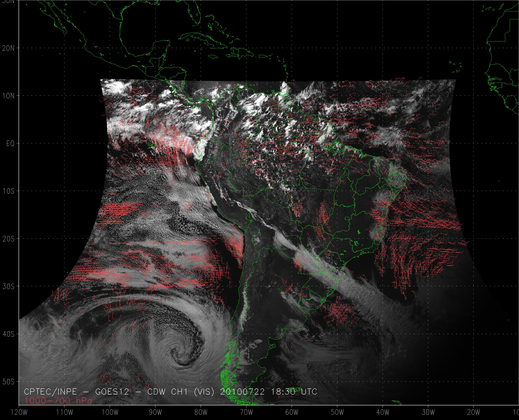Image resolution: width=519 pixels, height=420 pixels.
Task: Click the 90W longitude label
Action: 155,412
